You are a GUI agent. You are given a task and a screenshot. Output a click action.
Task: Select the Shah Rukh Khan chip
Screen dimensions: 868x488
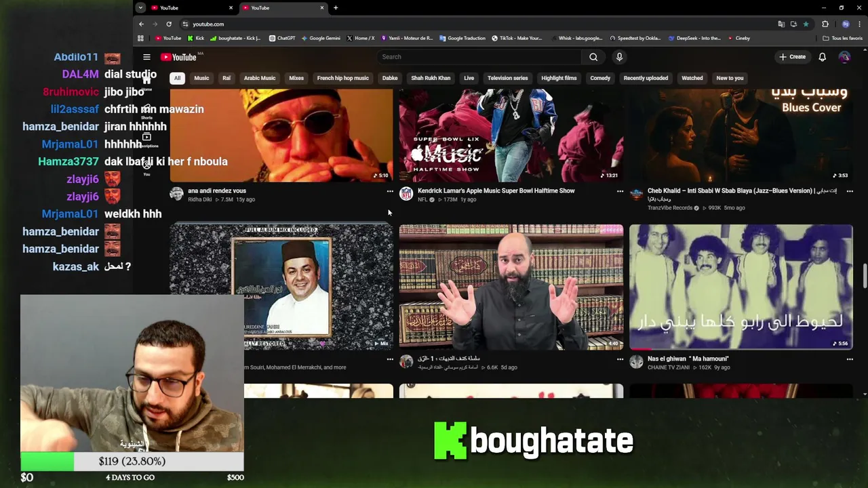[x=431, y=78]
